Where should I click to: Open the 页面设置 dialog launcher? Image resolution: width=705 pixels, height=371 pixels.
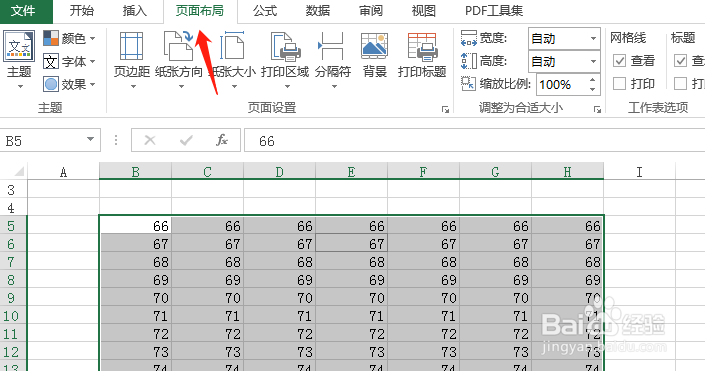(x=445, y=109)
